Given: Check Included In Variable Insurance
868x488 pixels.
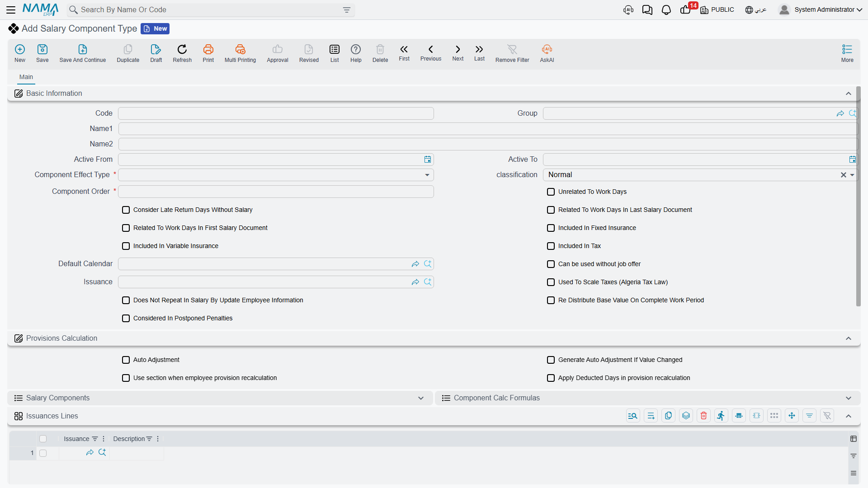Looking at the screenshot, I should pyautogui.click(x=126, y=246).
